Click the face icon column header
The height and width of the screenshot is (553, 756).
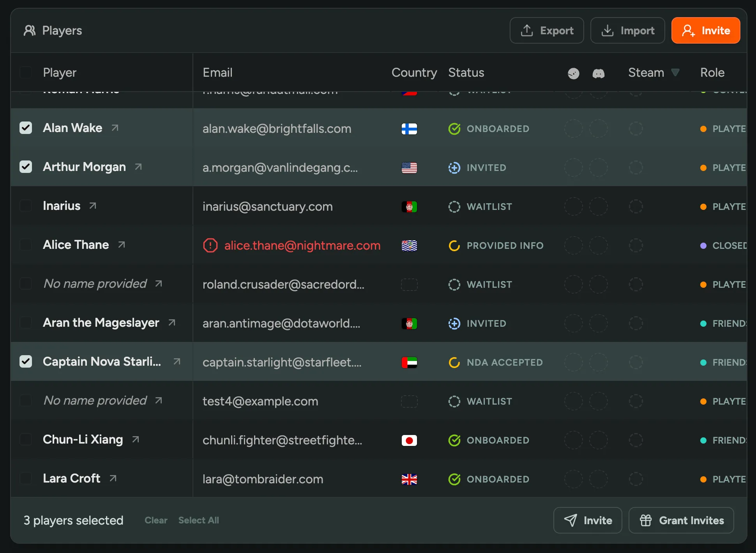[573, 73]
